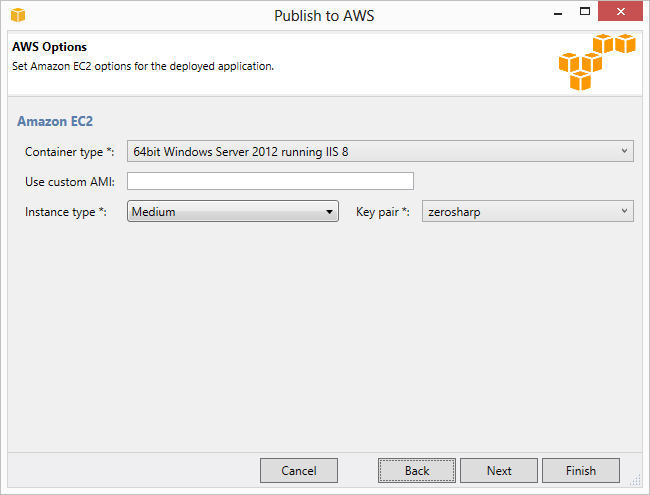The height and width of the screenshot is (495, 650).
Task: Click the Key pair chevron arrow
Action: [624, 211]
